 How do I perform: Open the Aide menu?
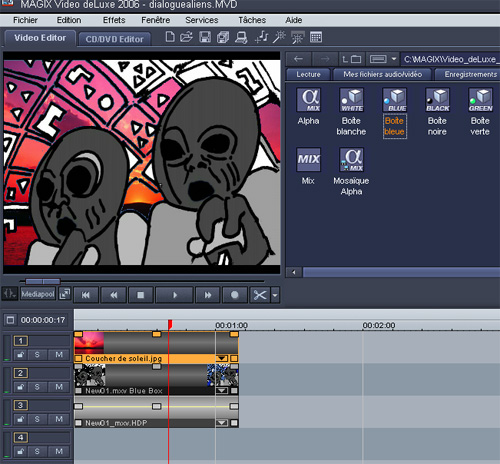coord(294,20)
